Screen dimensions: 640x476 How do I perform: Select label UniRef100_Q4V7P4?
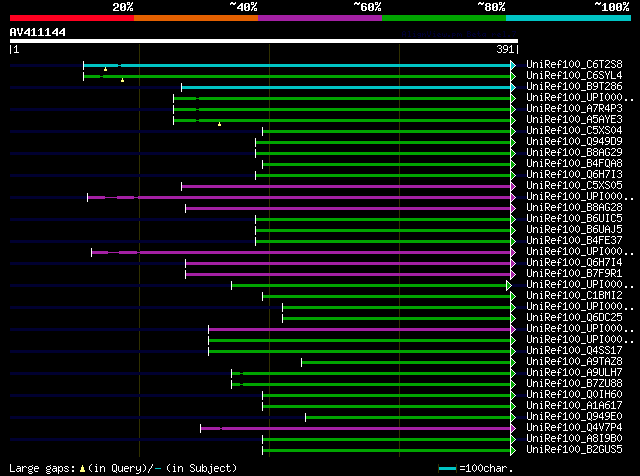[574, 428]
